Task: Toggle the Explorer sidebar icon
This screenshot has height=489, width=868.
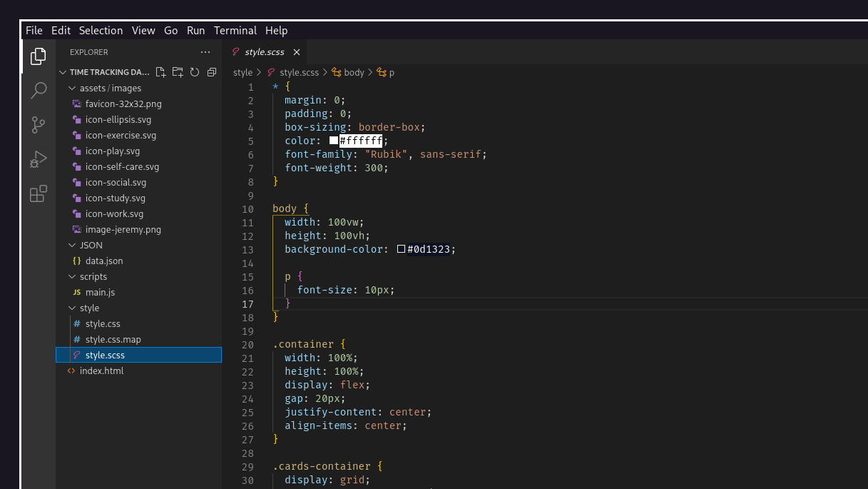Action: [x=38, y=56]
